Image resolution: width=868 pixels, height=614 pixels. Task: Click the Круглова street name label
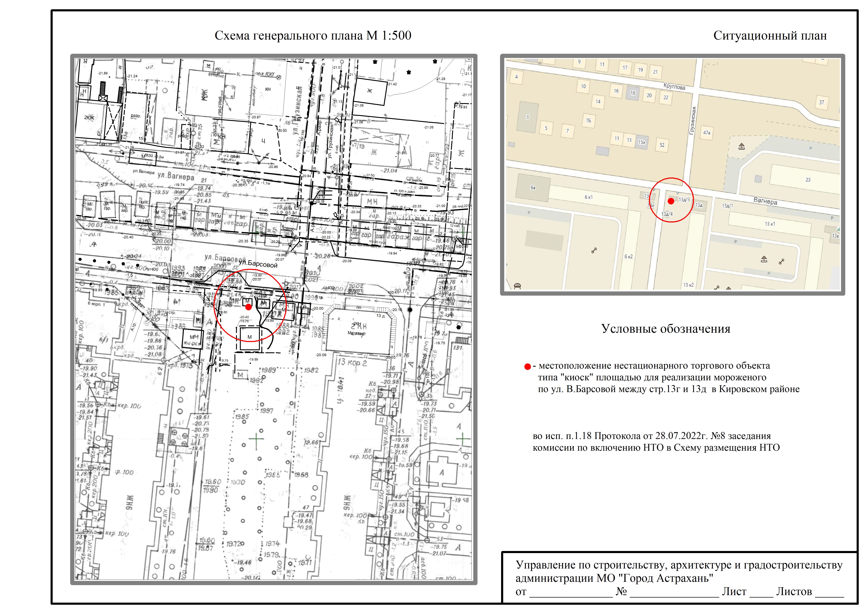coord(674,87)
